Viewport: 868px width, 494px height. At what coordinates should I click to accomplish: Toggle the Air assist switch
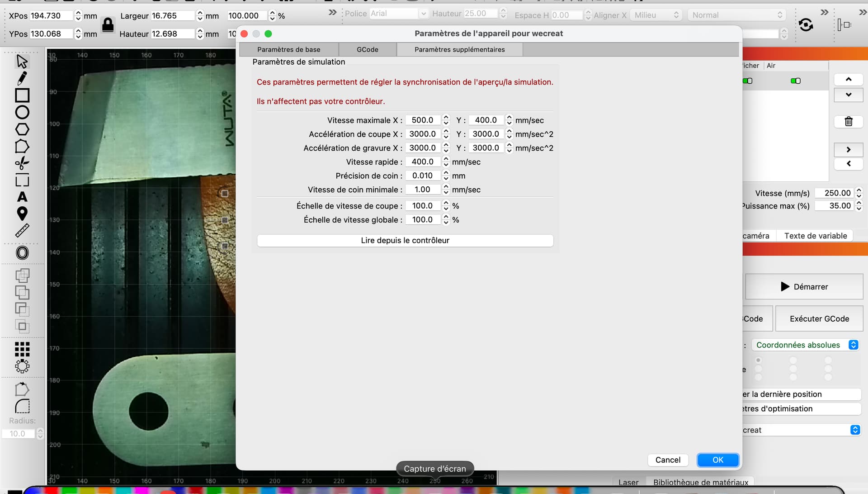(x=795, y=81)
